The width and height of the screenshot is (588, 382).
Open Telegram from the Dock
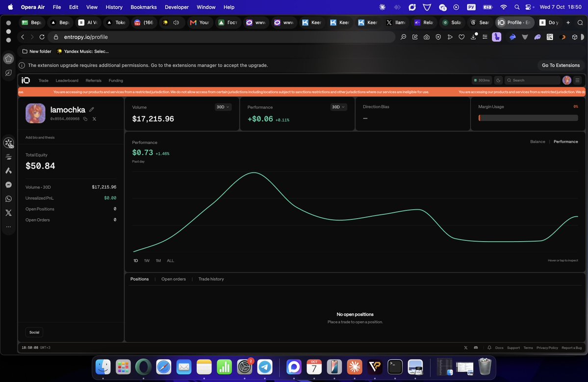pyautogui.click(x=265, y=367)
